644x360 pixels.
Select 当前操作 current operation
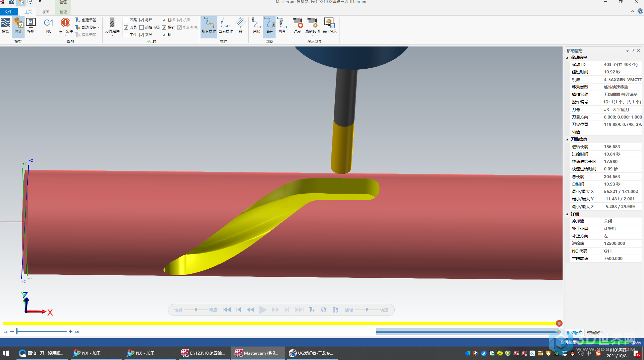[x=226, y=26]
